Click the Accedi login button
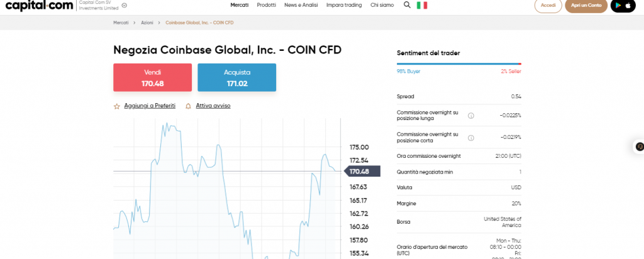 tap(548, 5)
